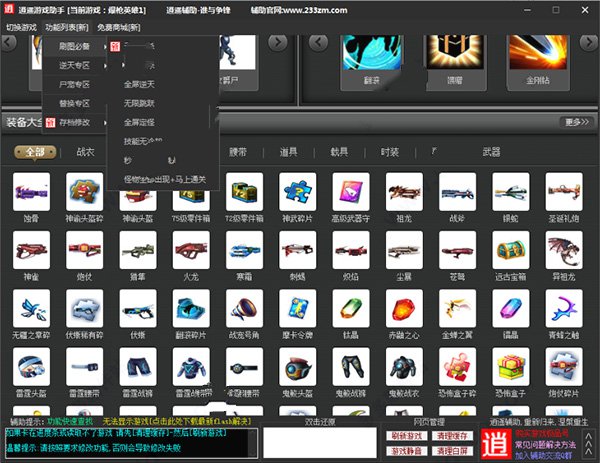Image resolution: width=600 pixels, height=463 pixels.
Task: Switch to the 载具 category tab
Action: 339,152
